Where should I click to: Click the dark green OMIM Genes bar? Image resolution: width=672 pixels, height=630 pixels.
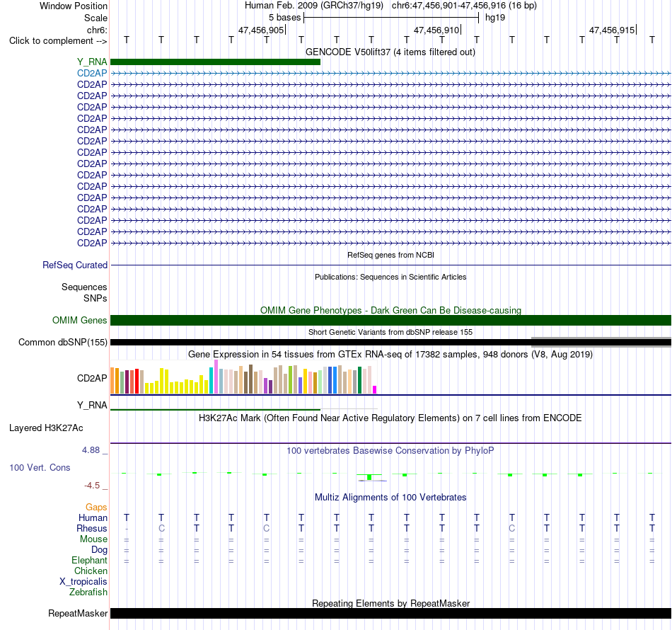click(390, 321)
